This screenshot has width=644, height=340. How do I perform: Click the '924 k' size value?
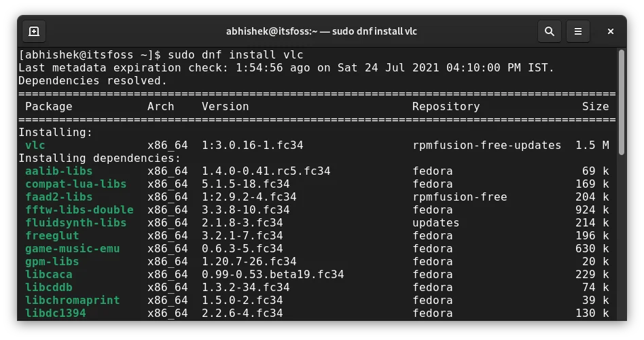[x=592, y=209]
